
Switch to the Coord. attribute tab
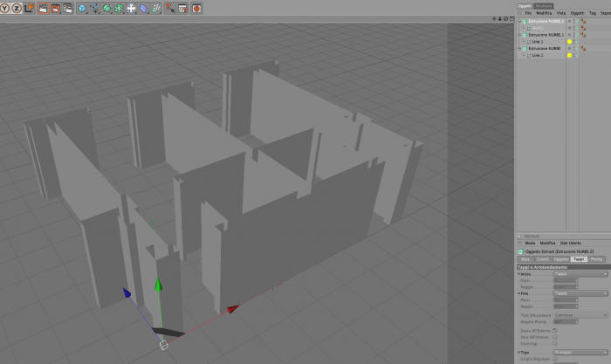coord(542,259)
